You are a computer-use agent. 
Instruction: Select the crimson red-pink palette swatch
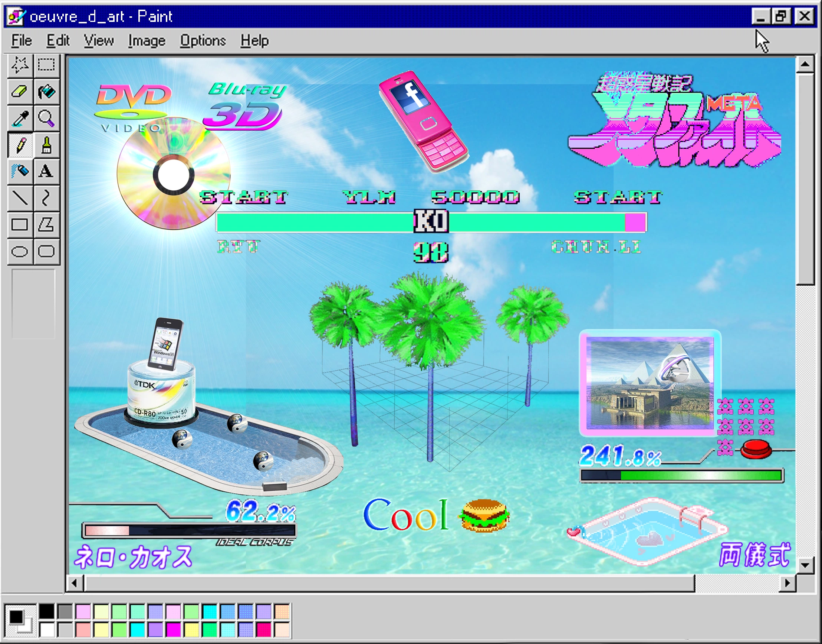click(264, 630)
